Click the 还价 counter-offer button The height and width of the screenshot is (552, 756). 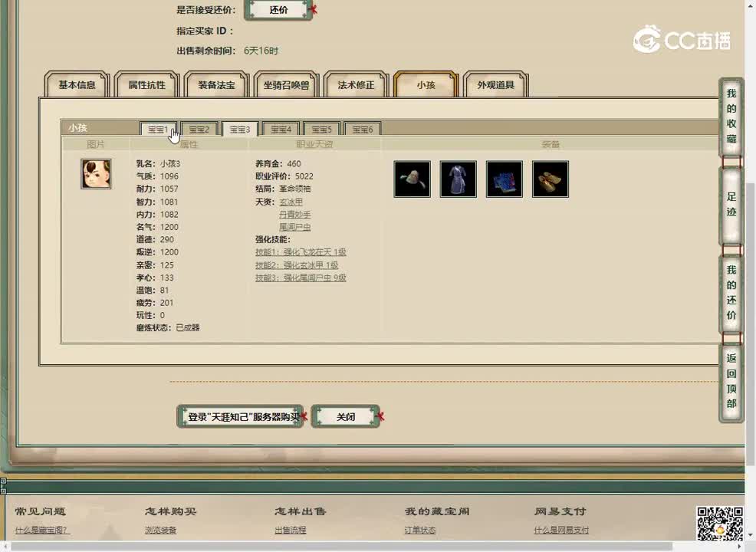(278, 10)
